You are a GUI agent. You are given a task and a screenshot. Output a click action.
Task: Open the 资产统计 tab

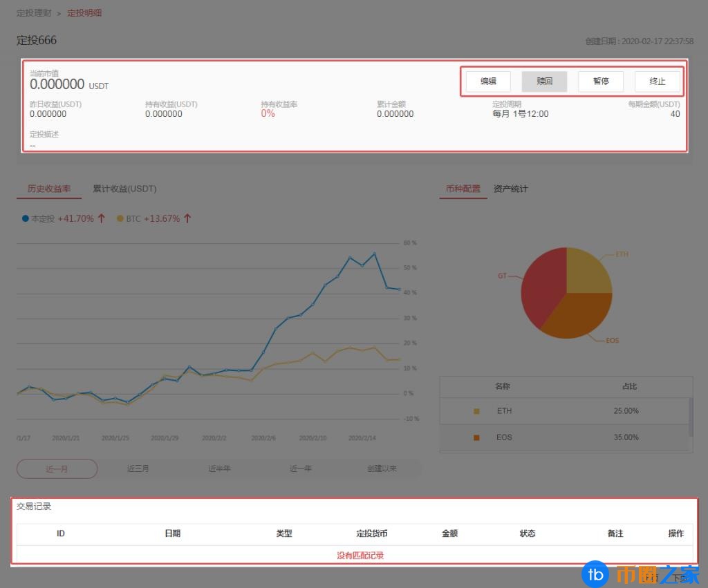(510, 189)
